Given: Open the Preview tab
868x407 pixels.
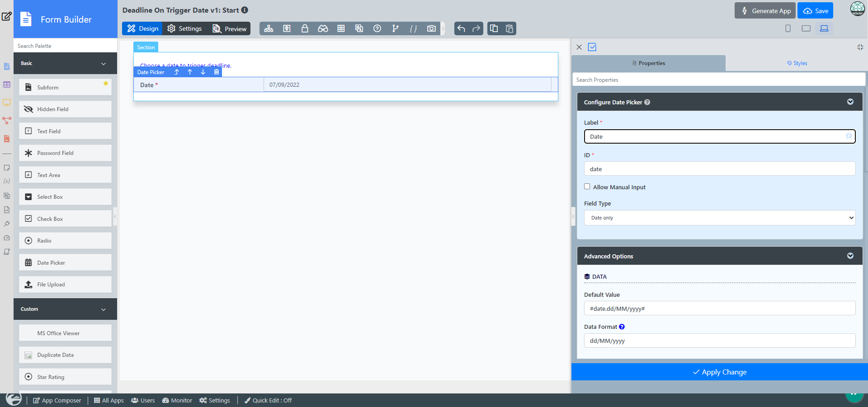Looking at the screenshot, I should click(x=229, y=28).
